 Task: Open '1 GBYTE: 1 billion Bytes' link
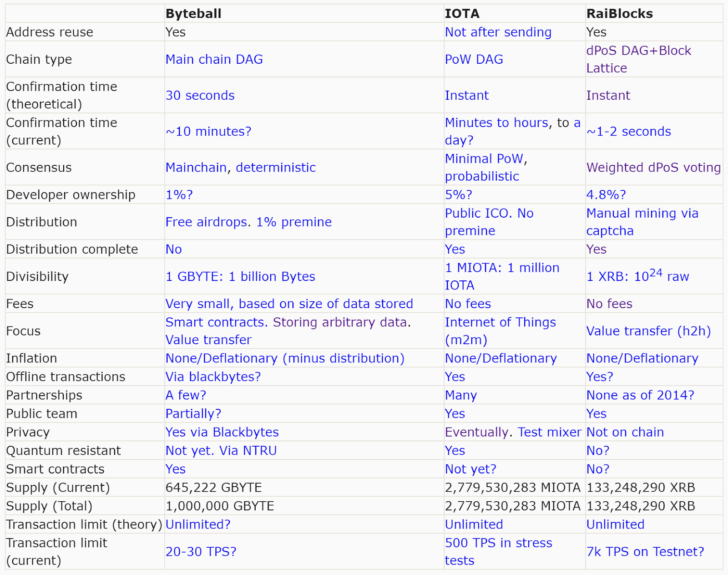point(240,276)
